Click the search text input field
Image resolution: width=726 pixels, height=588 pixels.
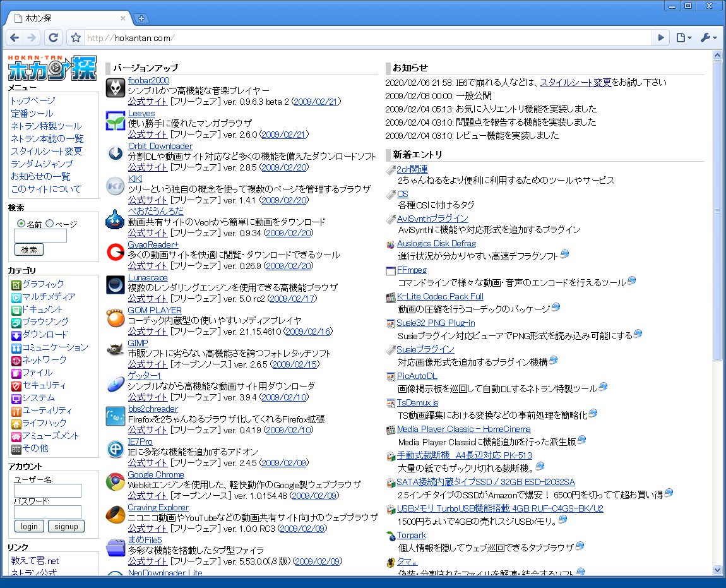coord(40,236)
